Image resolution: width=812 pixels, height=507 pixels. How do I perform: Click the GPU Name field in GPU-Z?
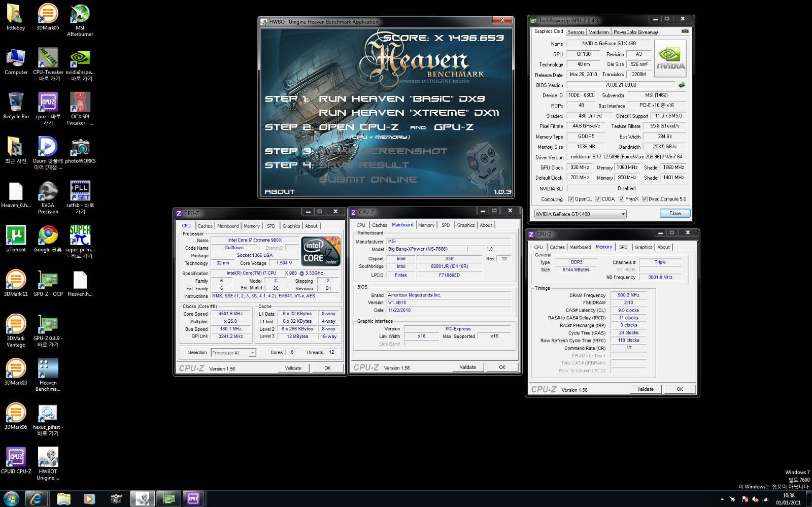[609, 44]
